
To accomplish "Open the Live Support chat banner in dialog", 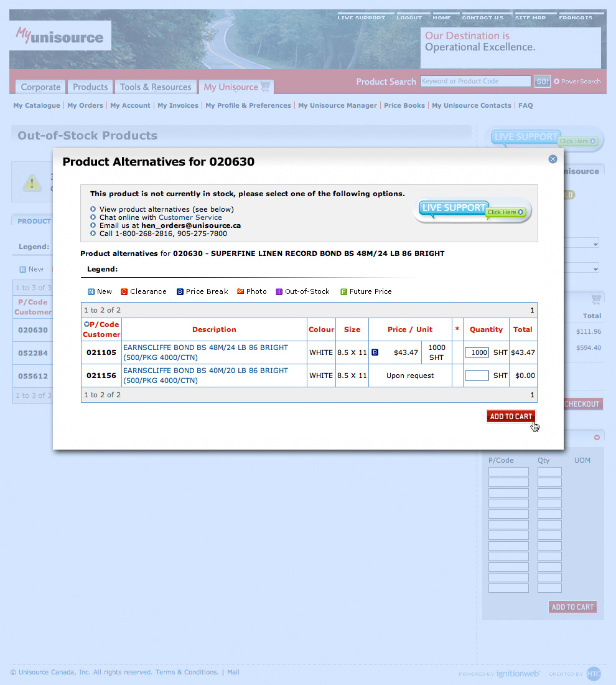I will click(x=472, y=210).
